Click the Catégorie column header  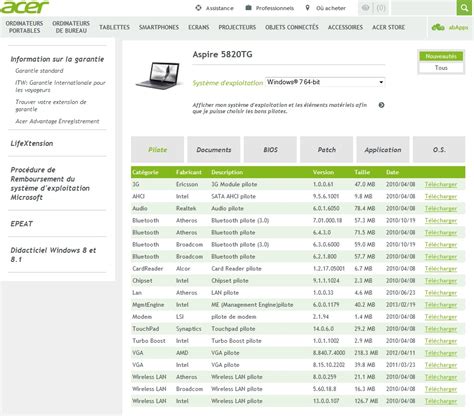click(x=145, y=172)
